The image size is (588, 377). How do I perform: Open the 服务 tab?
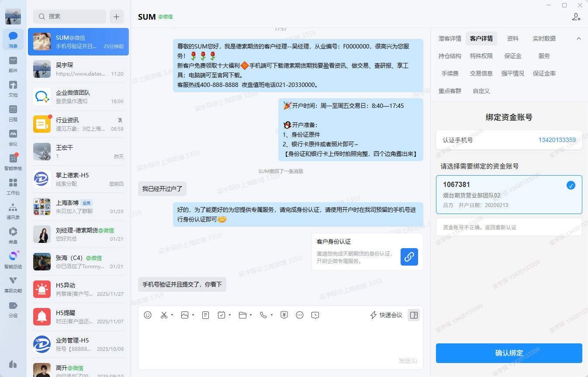[x=544, y=56]
